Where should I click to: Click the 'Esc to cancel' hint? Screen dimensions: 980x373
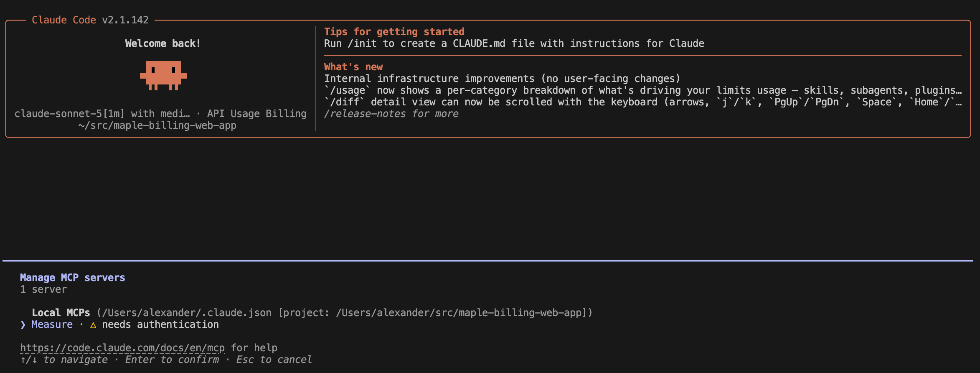click(x=274, y=360)
